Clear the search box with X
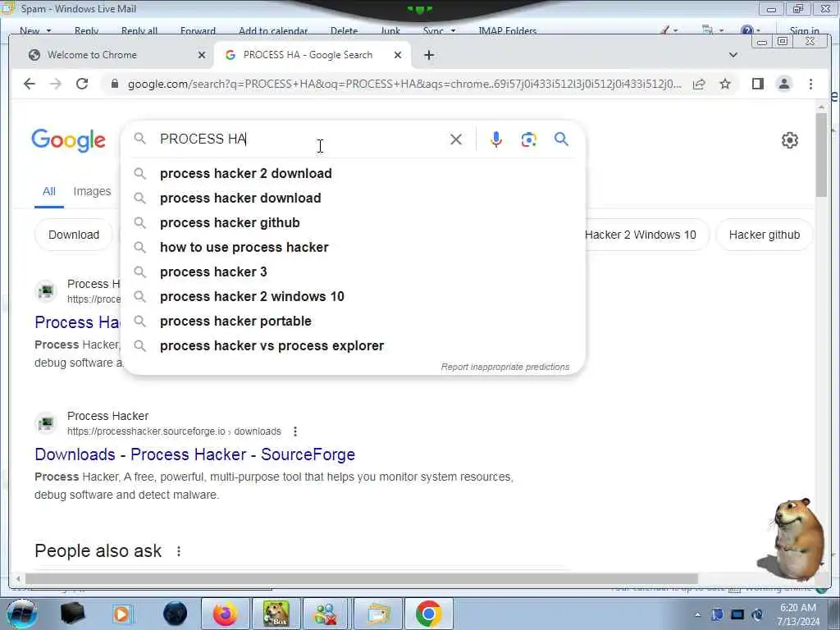The height and width of the screenshot is (630, 840). point(456,139)
